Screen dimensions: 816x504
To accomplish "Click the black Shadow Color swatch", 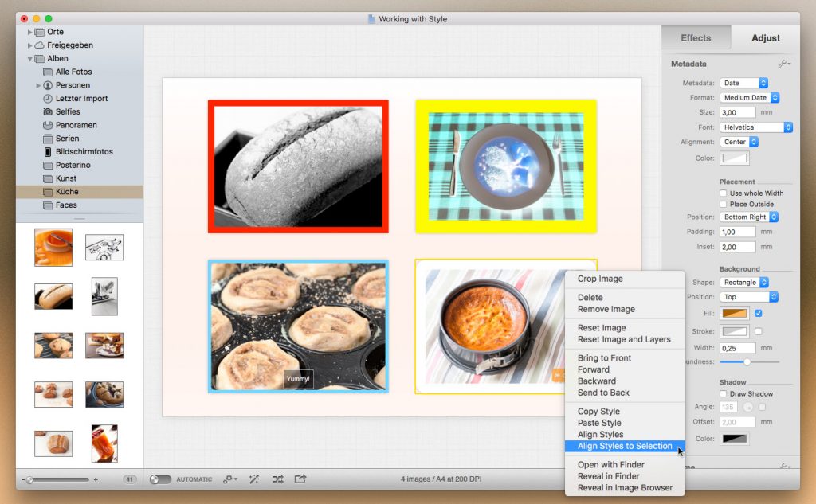I will click(x=734, y=439).
